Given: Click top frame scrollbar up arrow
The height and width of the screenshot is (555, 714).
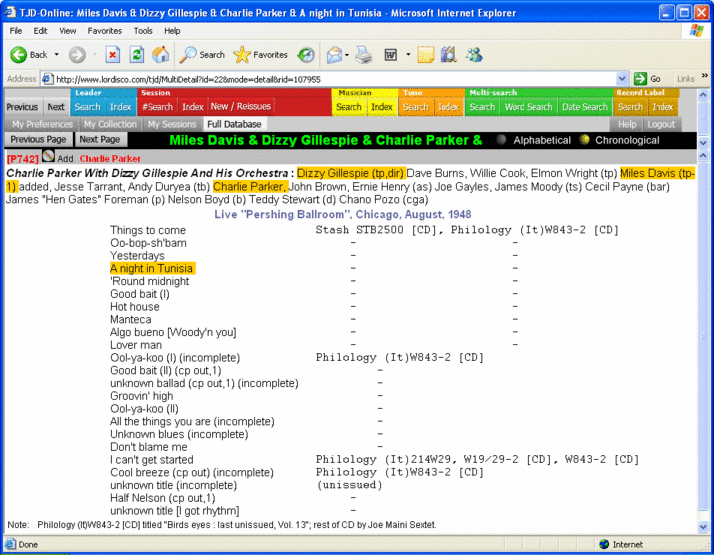Looking at the screenshot, I should [x=703, y=94].
